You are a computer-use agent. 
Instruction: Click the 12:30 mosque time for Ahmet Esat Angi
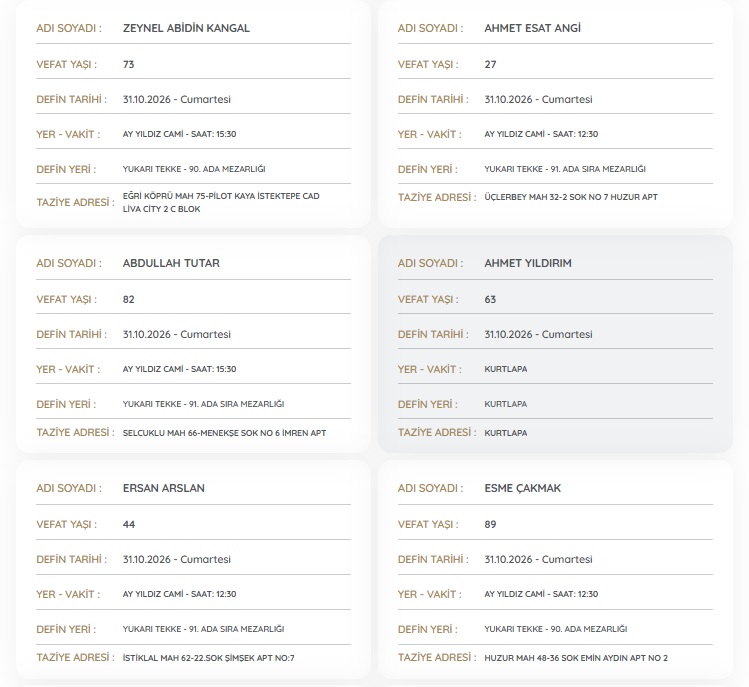pyautogui.click(x=541, y=134)
